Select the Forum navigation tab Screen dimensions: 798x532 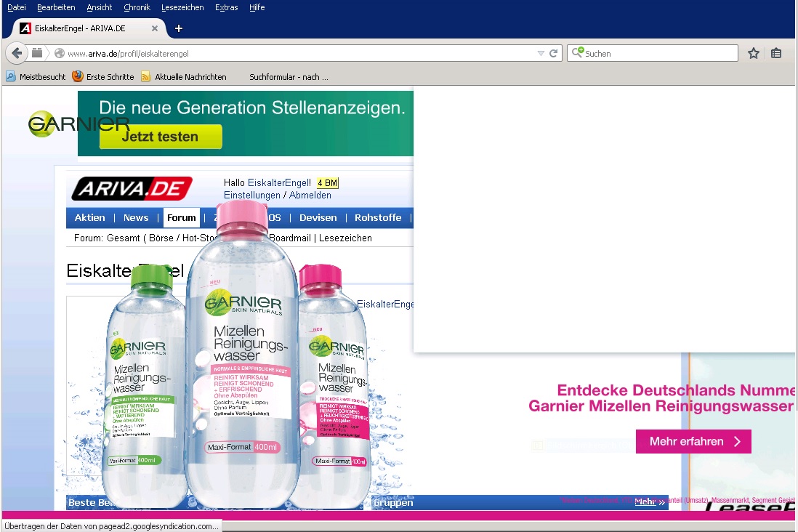coord(181,218)
